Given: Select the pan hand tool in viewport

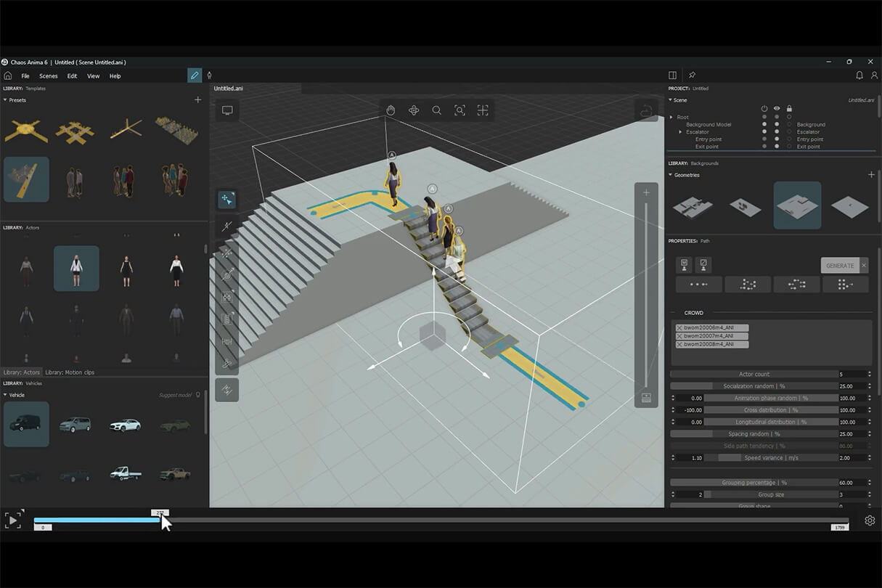Looking at the screenshot, I should coord(391,110).
